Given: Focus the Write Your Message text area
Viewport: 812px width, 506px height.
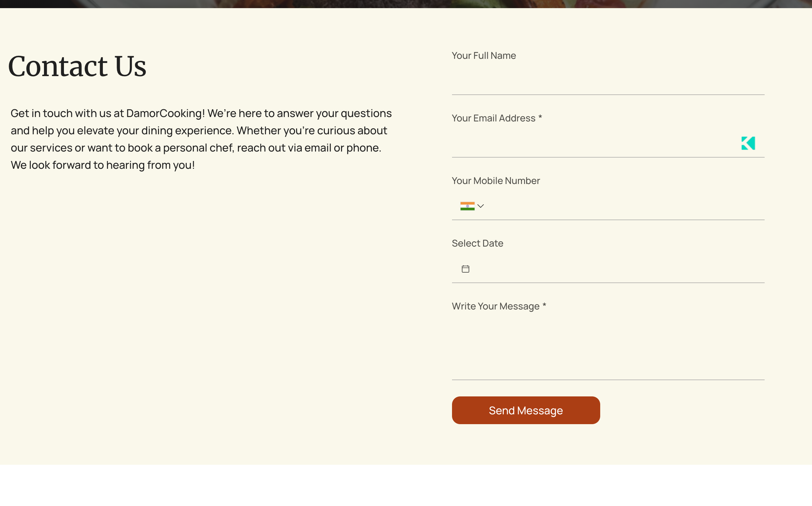Looking at the screenshot, I should click(608, 349).
